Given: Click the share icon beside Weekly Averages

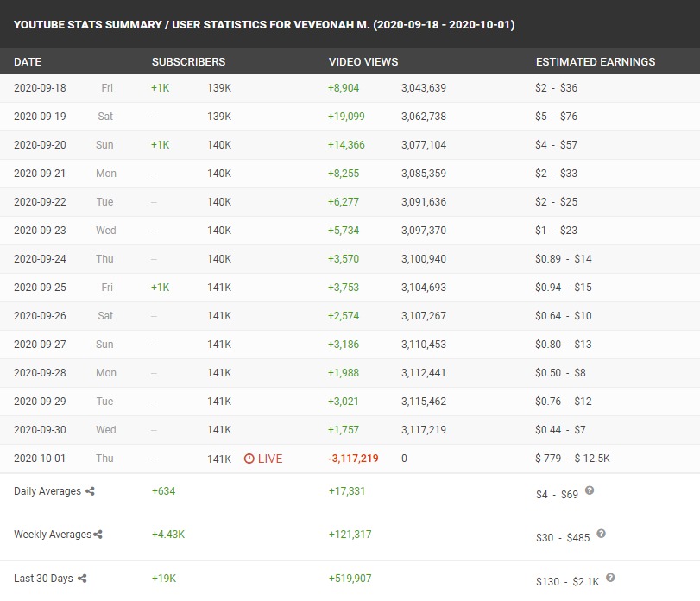Looking at the screenshot, I should (x=98, y=535).
